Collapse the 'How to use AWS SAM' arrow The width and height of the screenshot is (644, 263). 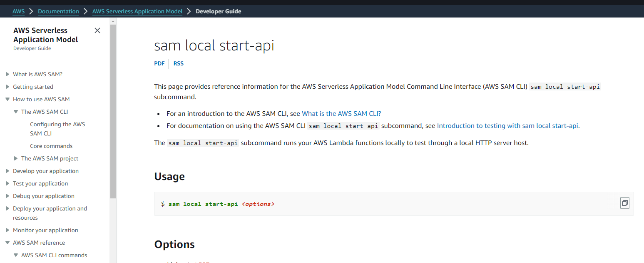tap(7, 99)
